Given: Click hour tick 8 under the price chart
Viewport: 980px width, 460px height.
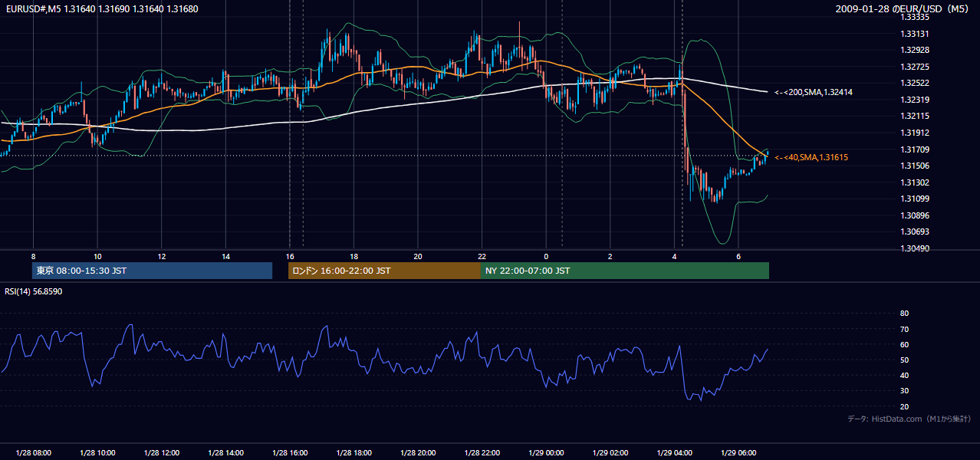Looking at the screenshot, I should click(33, 256).
